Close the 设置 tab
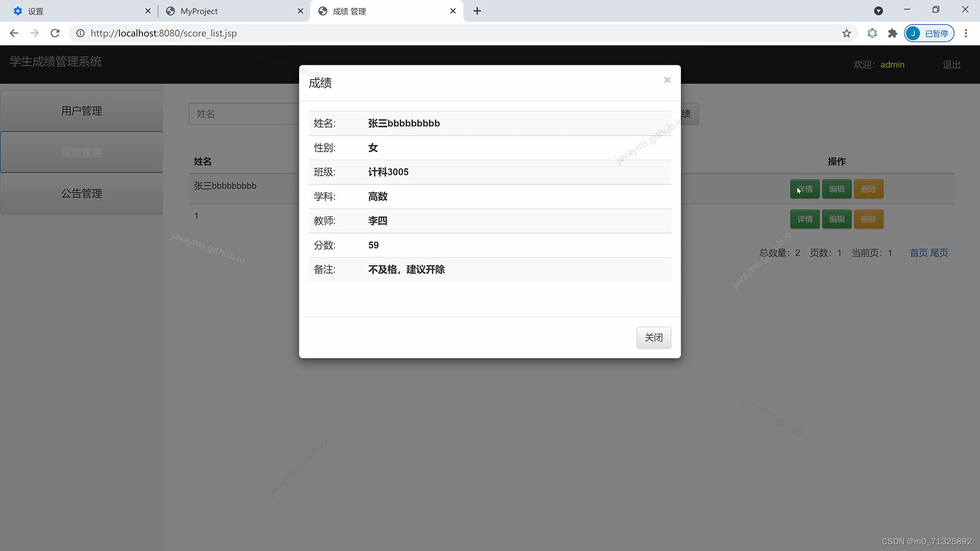Viewport: 980px width, 551px height. 148,11
